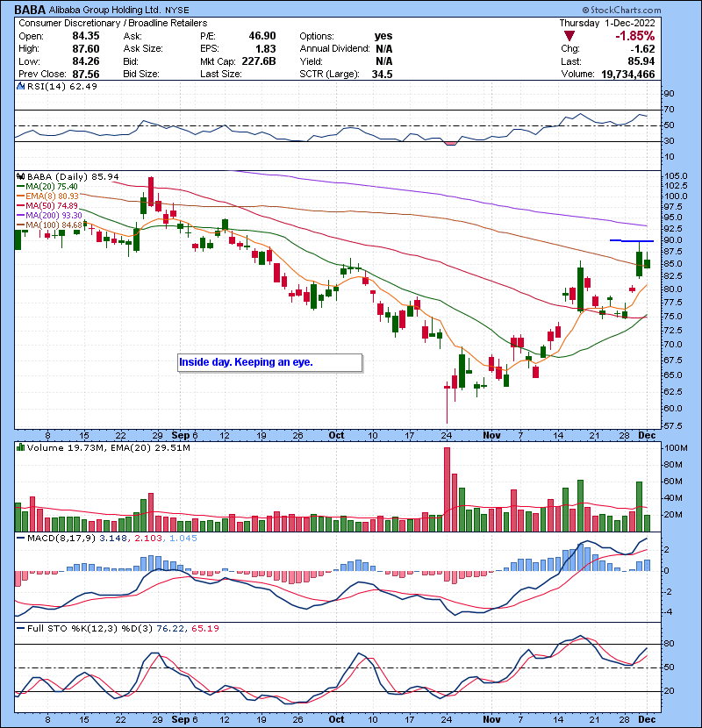The image size is (702, 728).
Task: Click the bold BABA ticker symbol in the header
Action: 30,10
